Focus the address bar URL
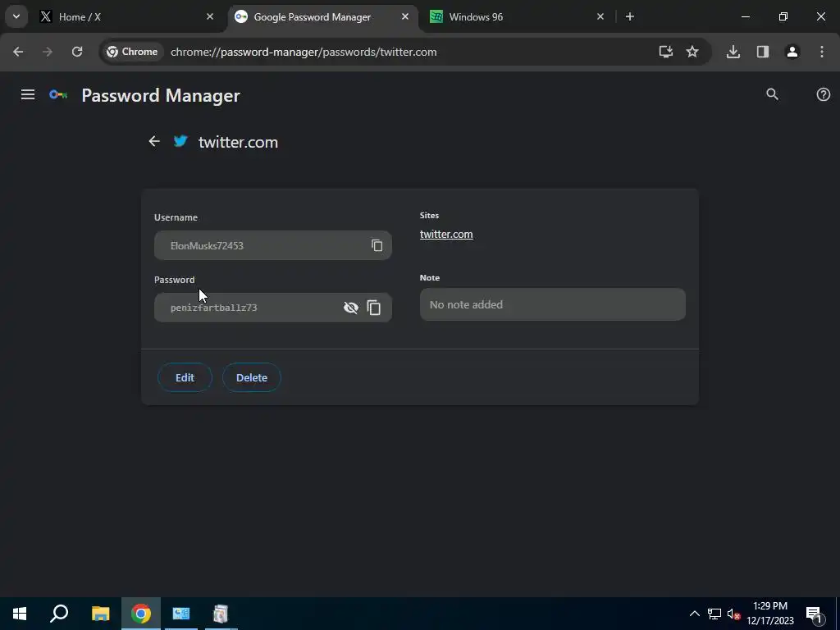This screenshot has width=840, height=630. click(x=304, y=52)
